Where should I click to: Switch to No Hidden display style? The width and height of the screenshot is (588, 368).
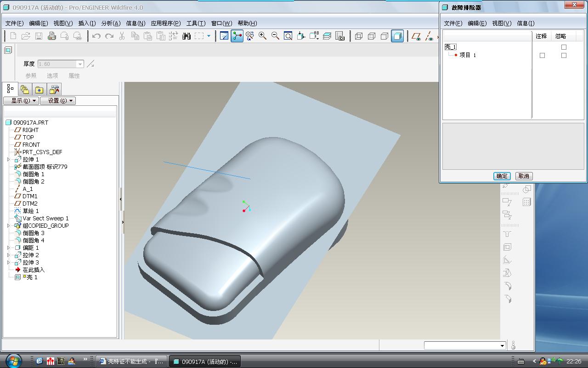[385, 36]
